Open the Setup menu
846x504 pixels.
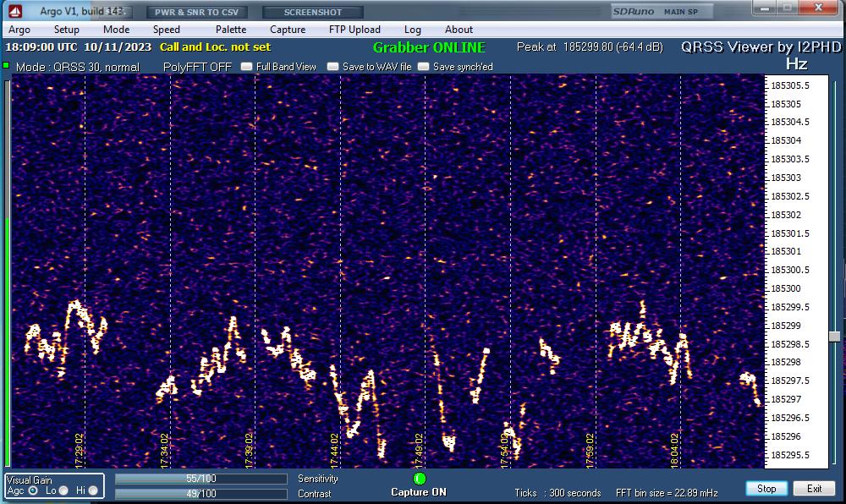tap(66, 30)
